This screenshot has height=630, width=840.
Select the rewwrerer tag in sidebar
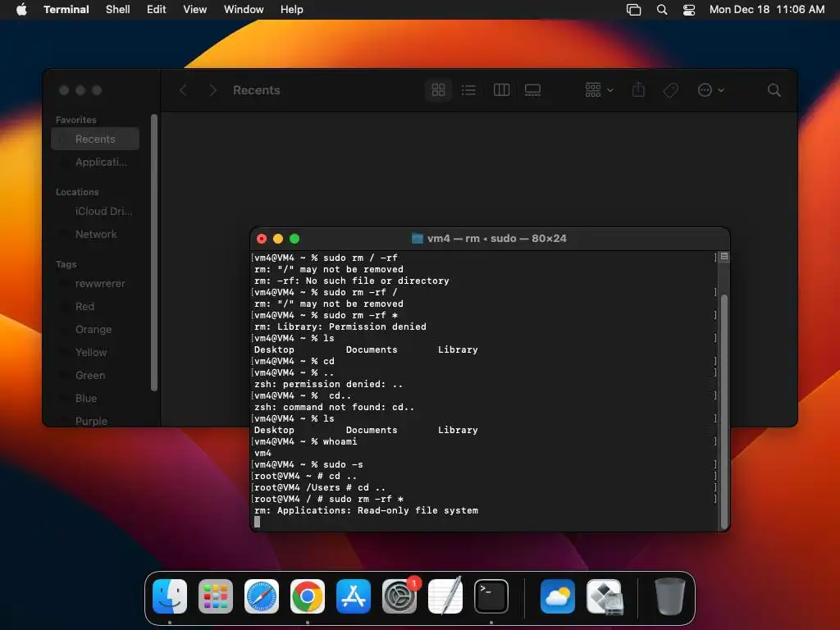pyautogui.click(x=95, y=283)
